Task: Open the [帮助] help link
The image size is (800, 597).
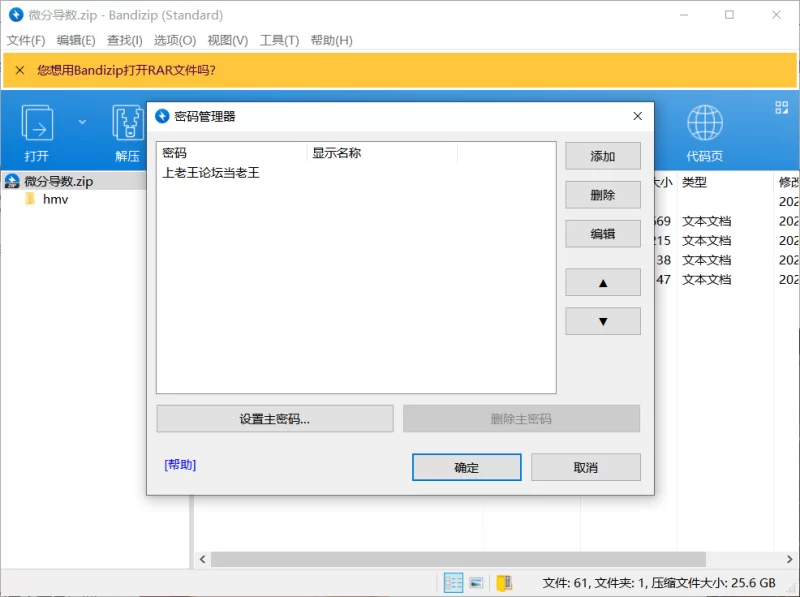Action: tap(180, 465)
